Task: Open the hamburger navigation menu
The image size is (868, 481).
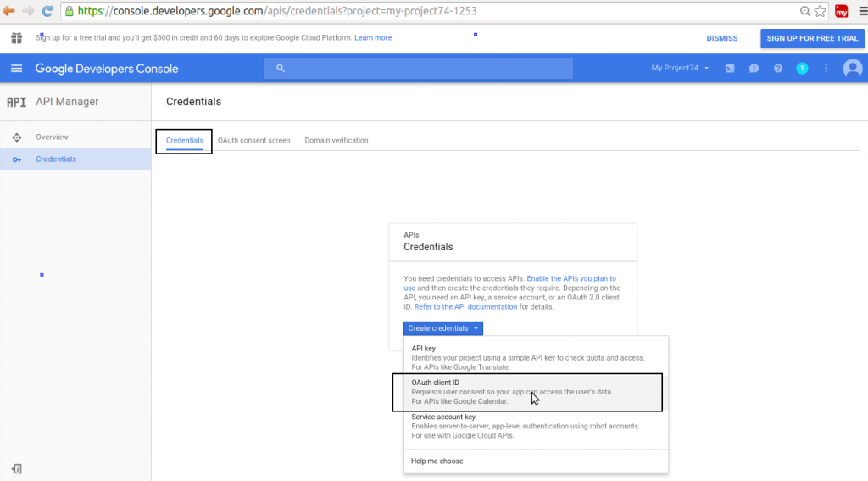Action: (16, 69)
